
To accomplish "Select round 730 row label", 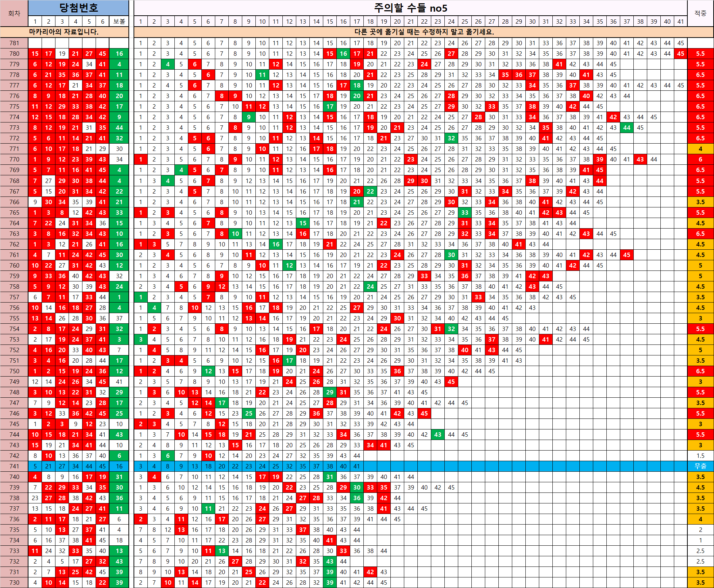I will 14,583.
